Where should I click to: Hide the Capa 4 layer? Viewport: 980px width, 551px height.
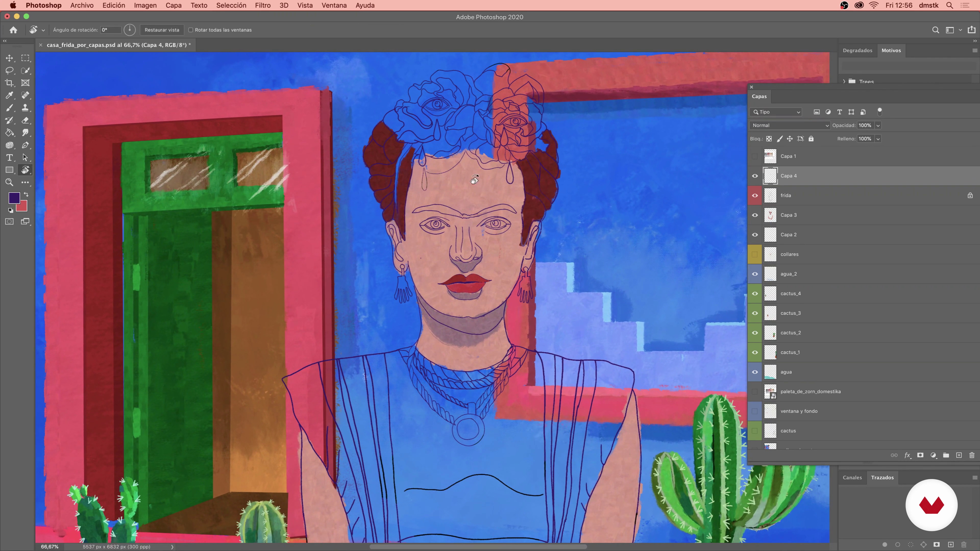pos(755,176)
